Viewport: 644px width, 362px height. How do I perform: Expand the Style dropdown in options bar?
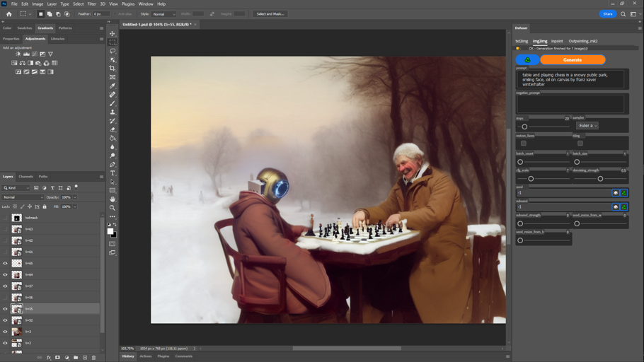tap(164, 14)
